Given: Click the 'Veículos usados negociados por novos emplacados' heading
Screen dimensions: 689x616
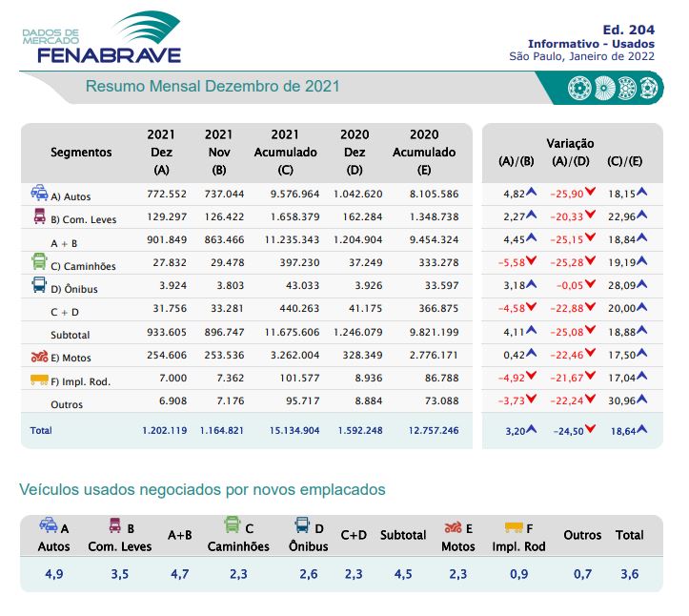Looking at the screenshot, I should click(202, 489).
